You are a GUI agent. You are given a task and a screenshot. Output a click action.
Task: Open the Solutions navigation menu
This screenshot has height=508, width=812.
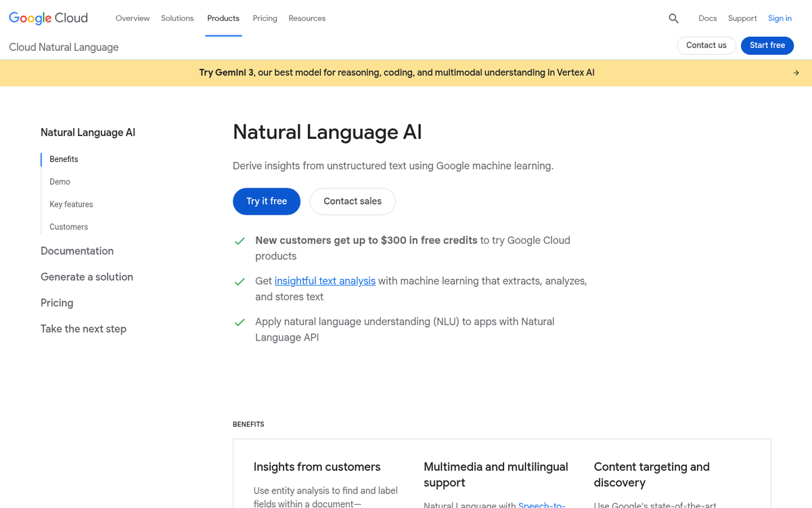tap(177, 18)
